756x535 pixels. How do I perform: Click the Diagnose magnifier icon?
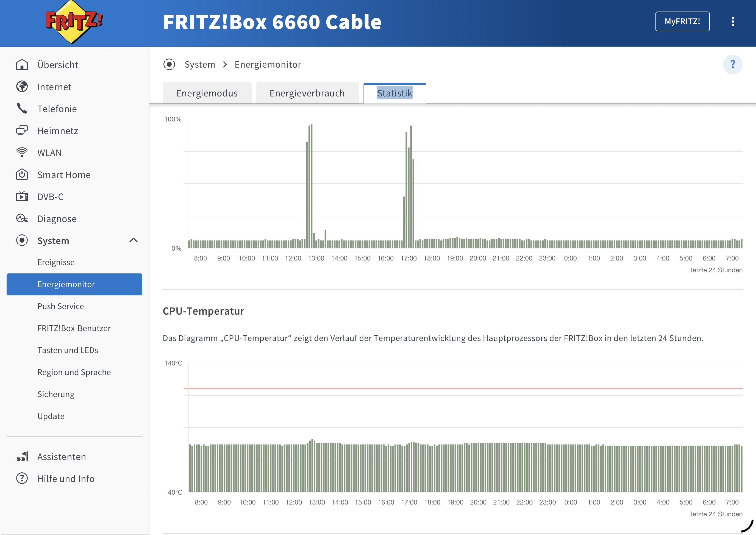[22, 218]
